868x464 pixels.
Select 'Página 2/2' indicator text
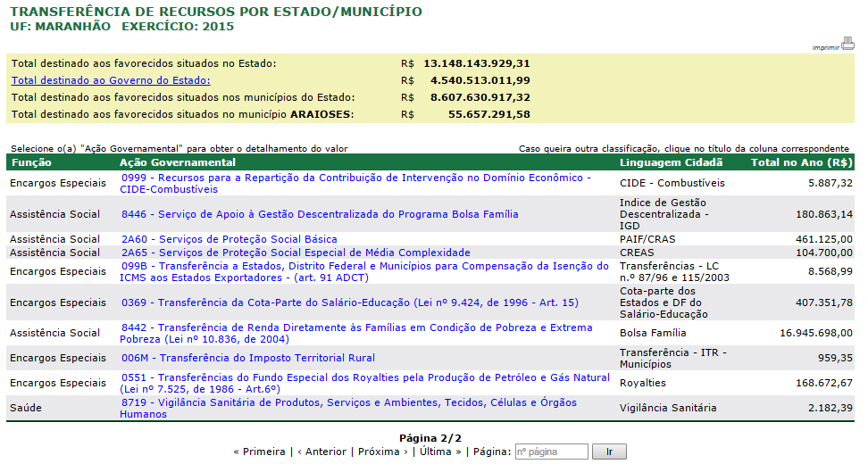pos(430,438)
